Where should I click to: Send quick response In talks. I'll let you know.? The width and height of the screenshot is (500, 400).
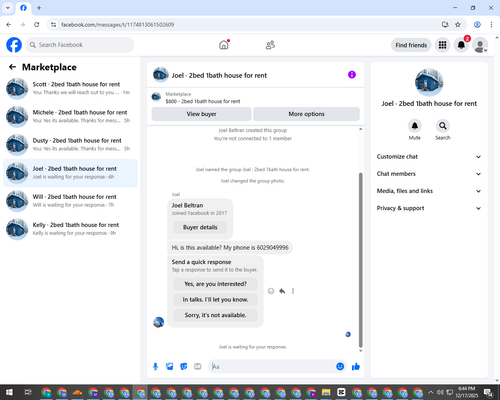click(x=215, y=300)
